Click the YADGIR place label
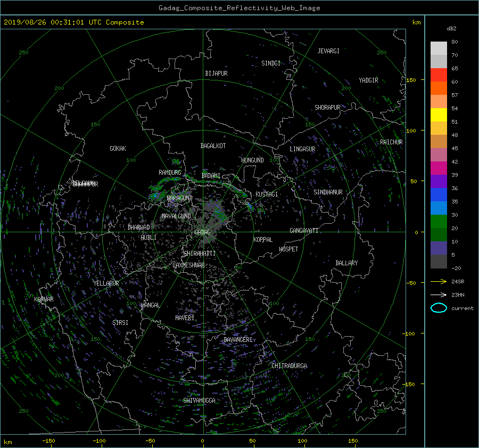 [368, 80]
